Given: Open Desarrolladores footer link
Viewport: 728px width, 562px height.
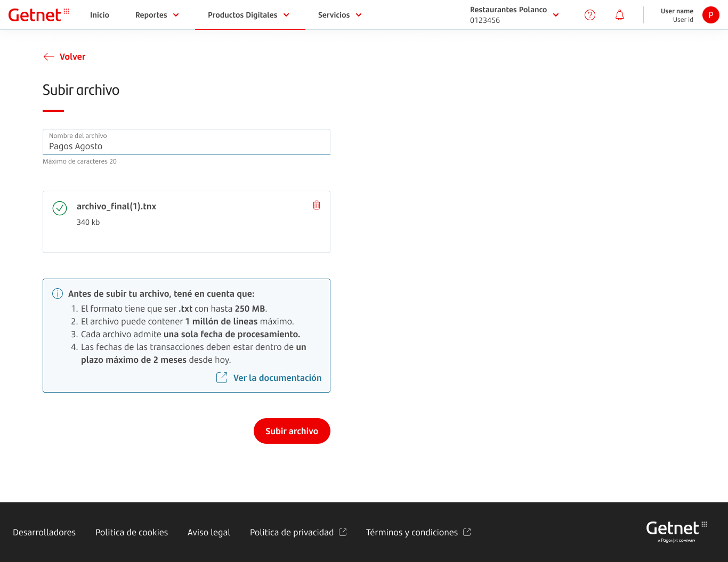Looking at the screenshot, I should [x=44, y=532].
